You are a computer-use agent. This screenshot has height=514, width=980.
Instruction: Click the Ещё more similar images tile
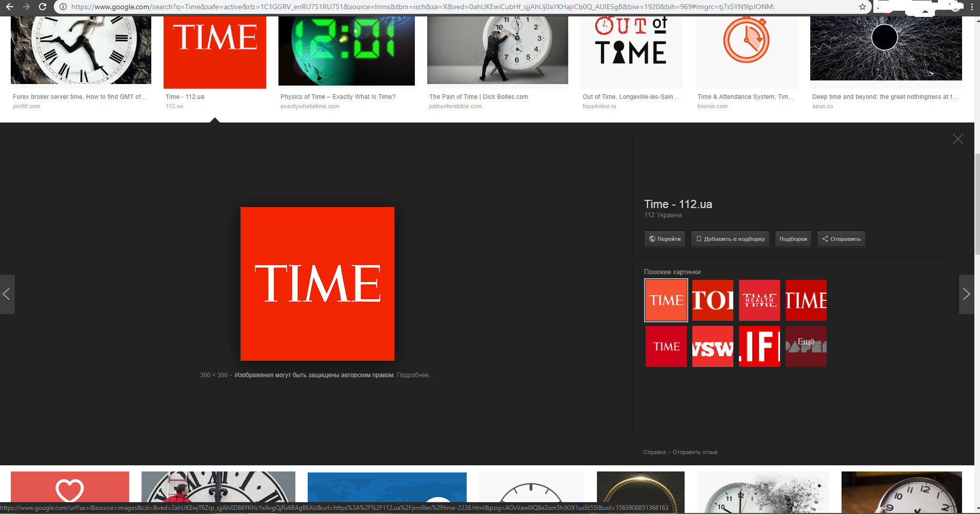click(x=806, y=346)
